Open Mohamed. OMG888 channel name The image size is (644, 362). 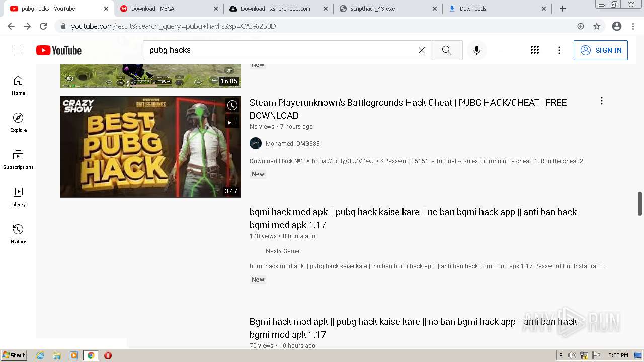coord(293,144)
